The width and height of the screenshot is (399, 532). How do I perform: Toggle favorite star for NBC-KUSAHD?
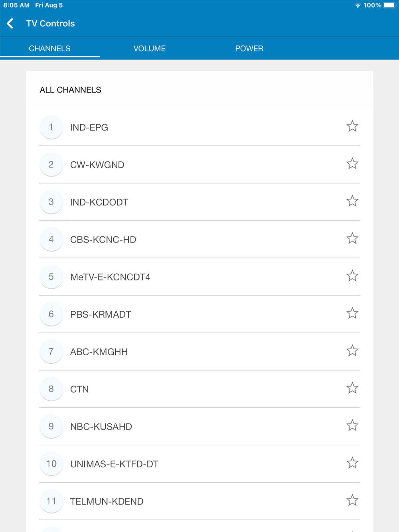point(352,426)
